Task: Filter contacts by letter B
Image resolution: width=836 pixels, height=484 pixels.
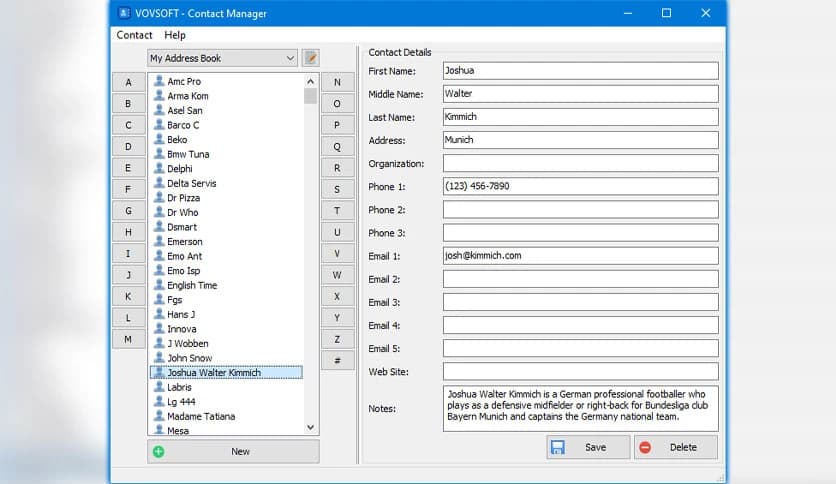Action: point(128,103)
